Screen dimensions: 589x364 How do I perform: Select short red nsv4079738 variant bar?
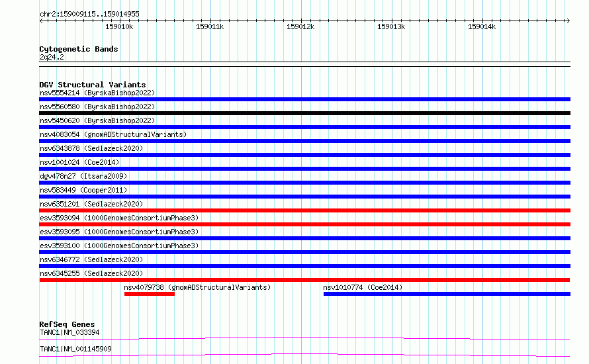[150, 294]
